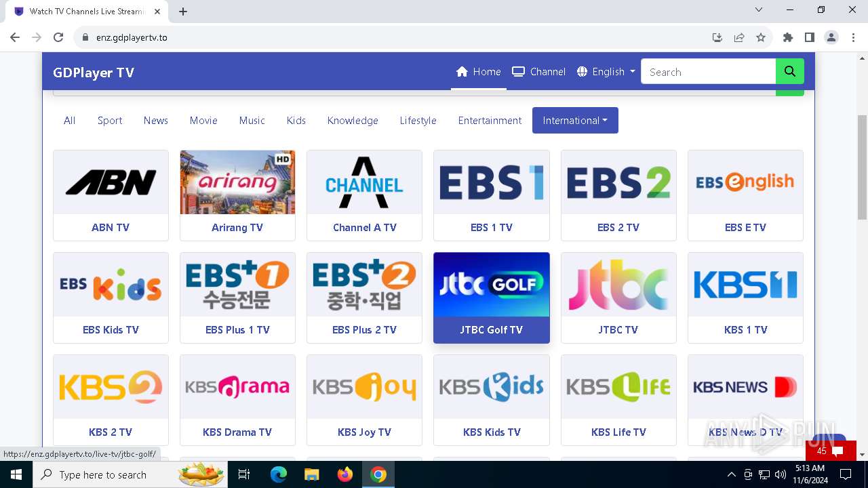Open the EBS Plus 1 logo

point(237,285)
